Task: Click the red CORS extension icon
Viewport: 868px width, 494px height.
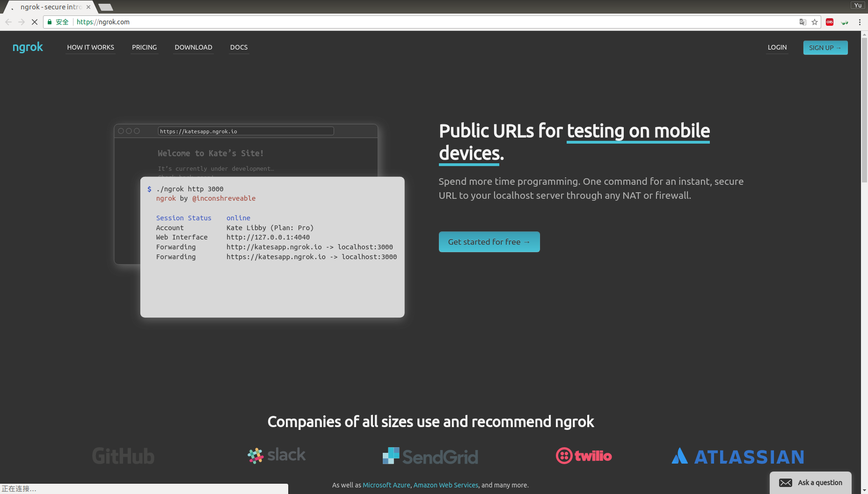Action: 830,22
